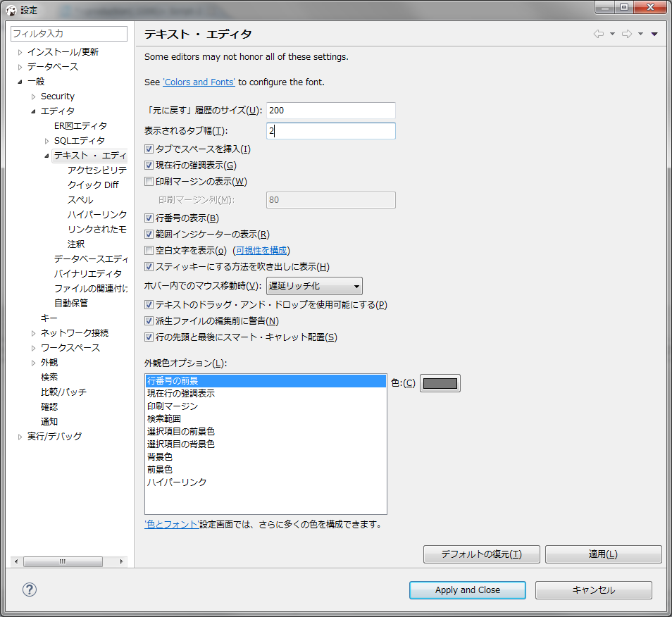
Task: Select クイック Diff preference page
Action: [93, 185]
